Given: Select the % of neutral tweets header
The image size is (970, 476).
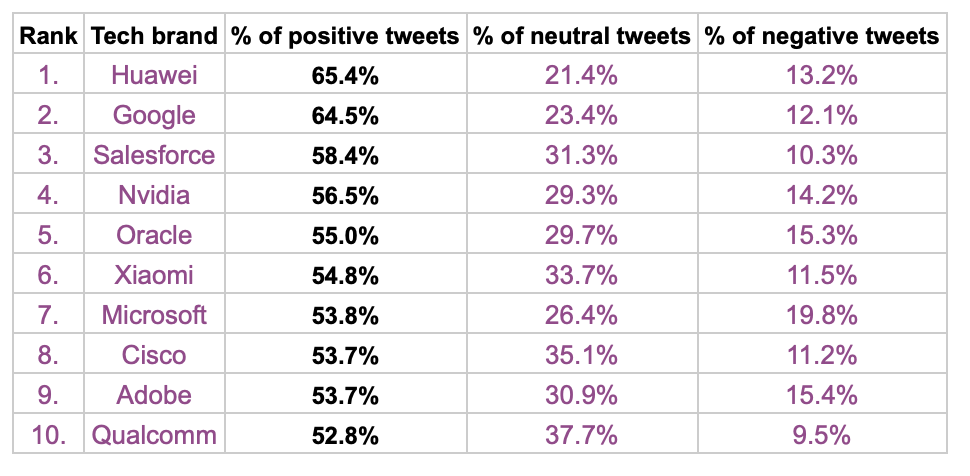Looking at the screenshot, I should 582,36.
